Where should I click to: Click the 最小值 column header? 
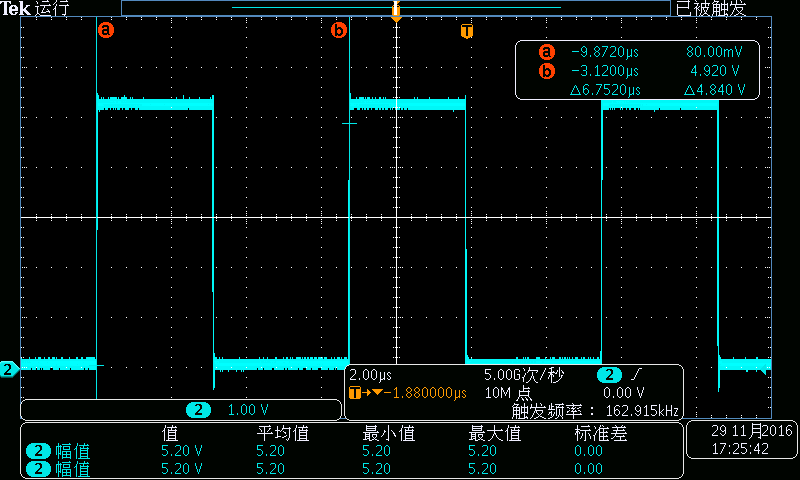click(389, 434)
